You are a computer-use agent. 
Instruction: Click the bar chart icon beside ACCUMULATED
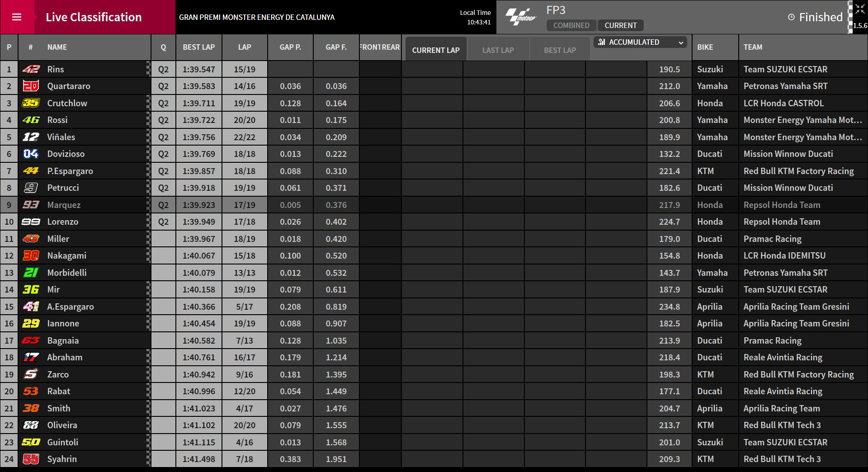click(x=601, y=42)
